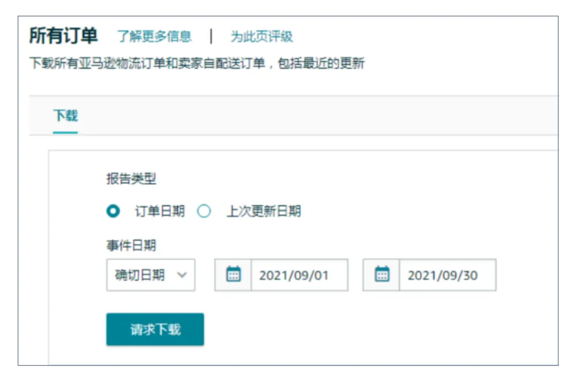Open calendar icon for start date 2021/09/01
This screenshot has width=579, height=392.
point(233,275)
